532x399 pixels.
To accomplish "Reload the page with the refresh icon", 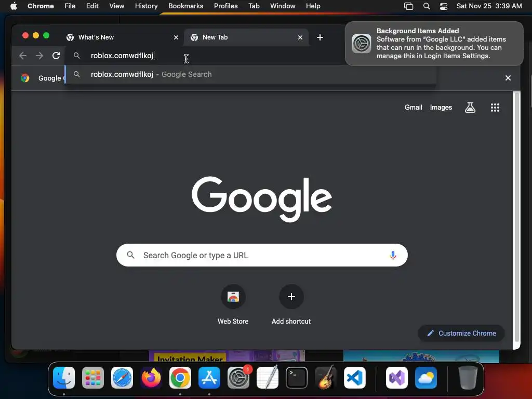I will tap(56, 56).
